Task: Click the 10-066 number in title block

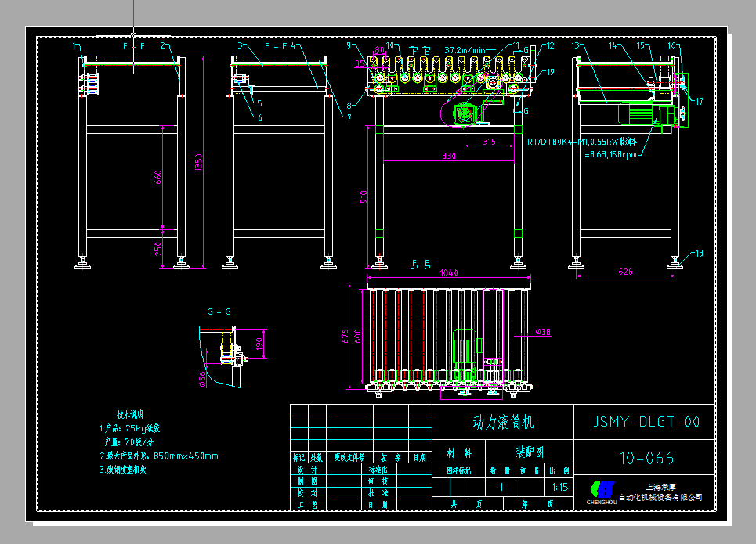Action: (646, 458)
